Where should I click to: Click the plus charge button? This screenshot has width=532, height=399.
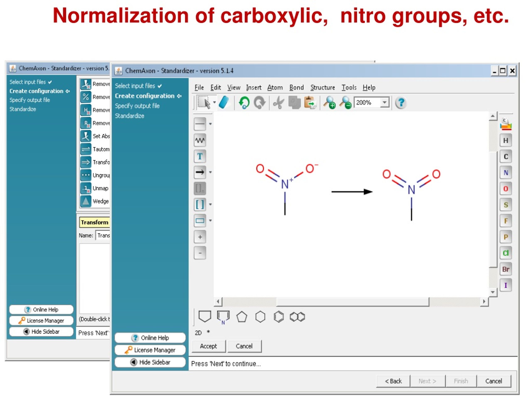click(200, 237)
